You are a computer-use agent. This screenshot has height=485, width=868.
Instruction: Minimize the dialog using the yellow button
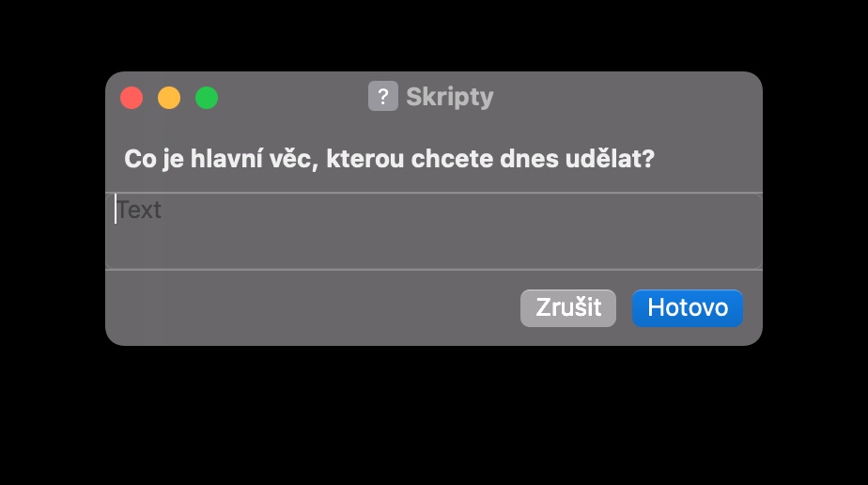click(169, 98)
